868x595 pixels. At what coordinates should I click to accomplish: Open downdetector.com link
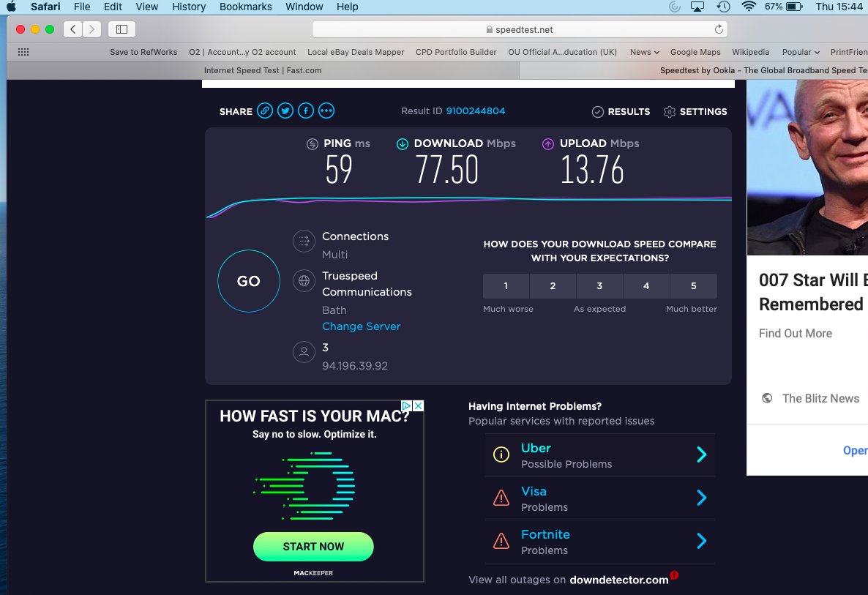tap(619, 580)
